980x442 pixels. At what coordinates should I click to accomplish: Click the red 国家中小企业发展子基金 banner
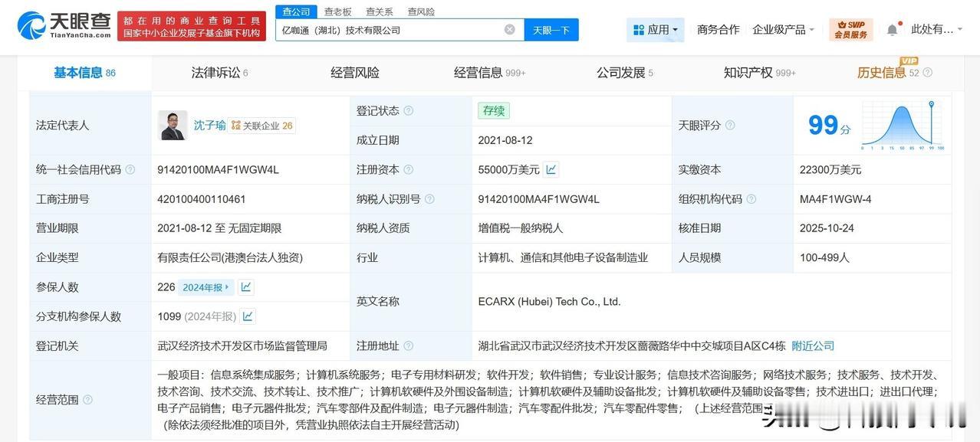click(x=192, y=25)
